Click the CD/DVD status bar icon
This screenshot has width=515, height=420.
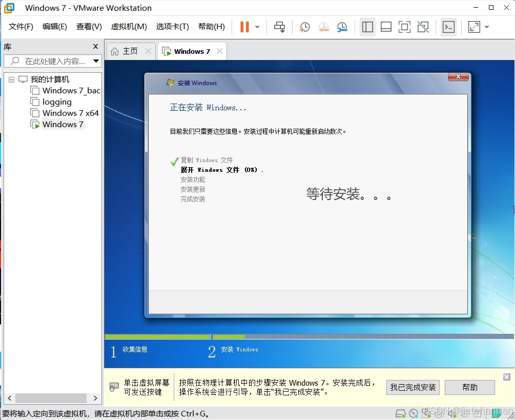[x=414, y=413]
